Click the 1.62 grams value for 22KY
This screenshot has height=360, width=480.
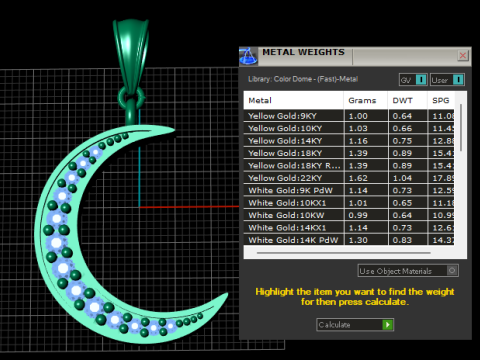click(x=358, y=178)
